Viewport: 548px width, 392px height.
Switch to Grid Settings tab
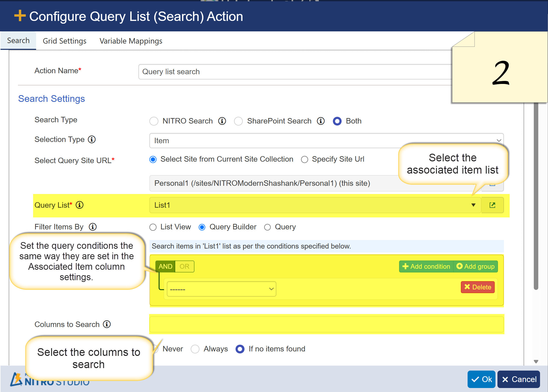click(x=64, y=41)
